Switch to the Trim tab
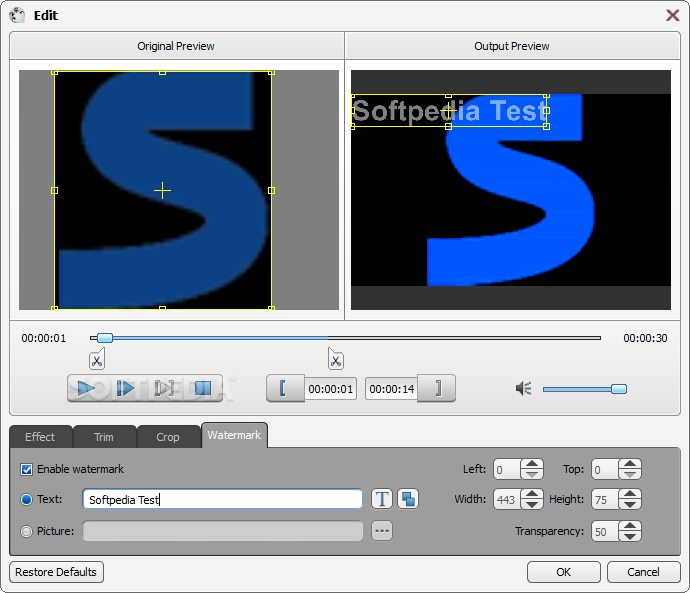Viewport: 690px width, 593px height. pyautogui.click(x=104, y=437)
